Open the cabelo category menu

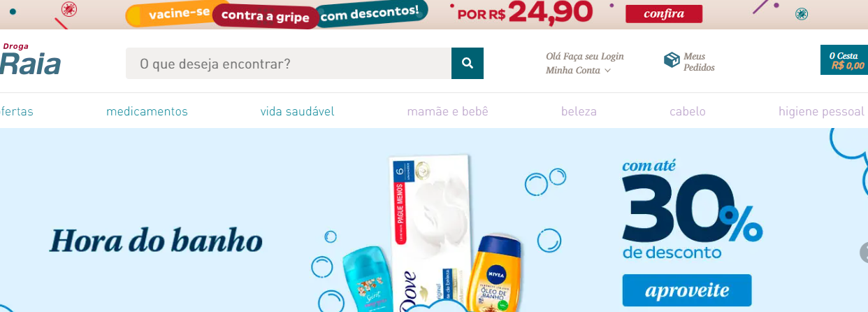[x=688, y=111]
